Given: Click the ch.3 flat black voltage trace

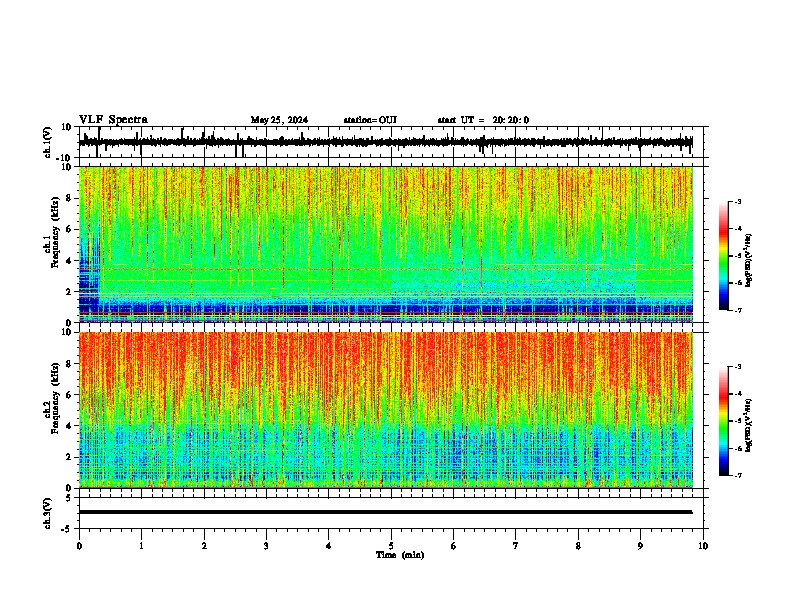Looking at the screenshot, I should click(x=386, y=512).
